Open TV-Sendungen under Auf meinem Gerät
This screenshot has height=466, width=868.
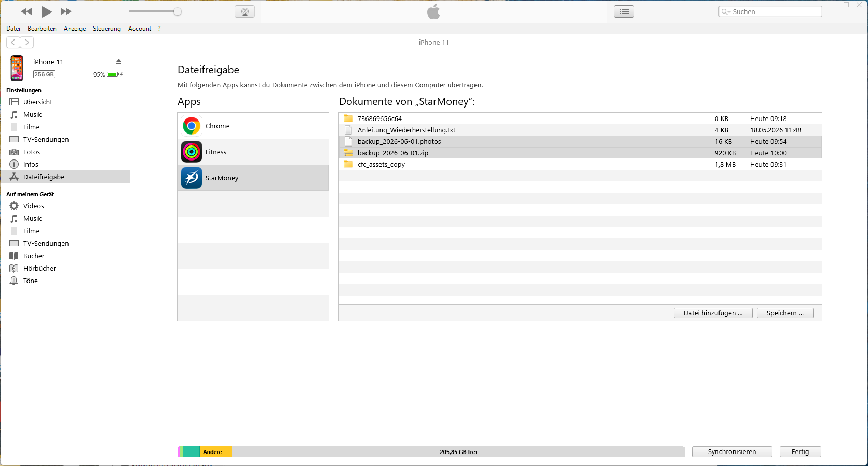(65, 243)
